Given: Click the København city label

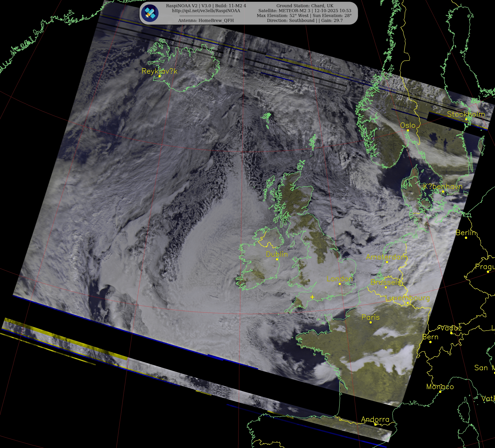Looking at the screenshot, I should (x=443, y=187).
